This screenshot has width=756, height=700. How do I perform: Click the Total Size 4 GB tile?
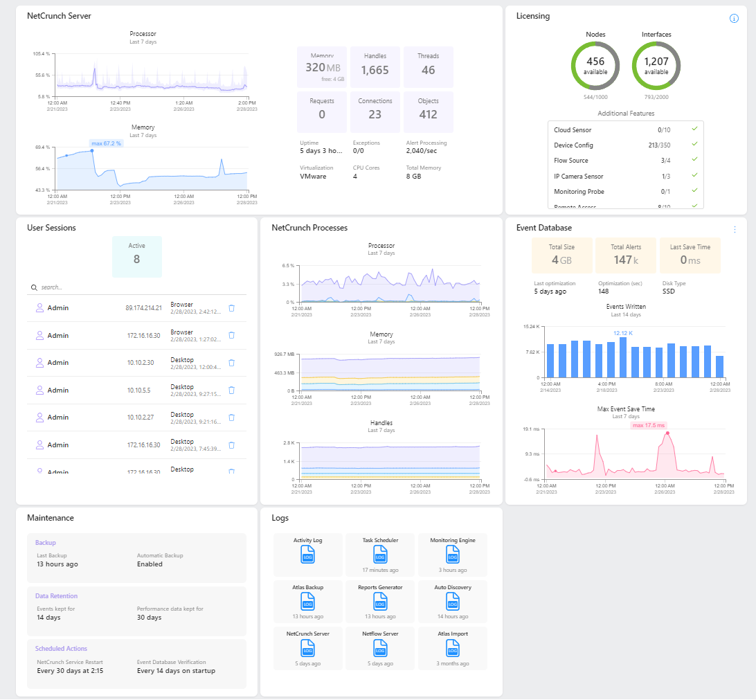561,255
